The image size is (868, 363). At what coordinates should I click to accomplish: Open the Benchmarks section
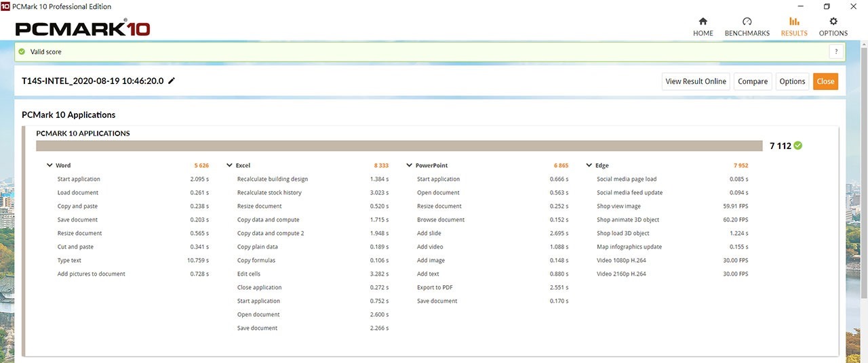click(747, 26)
